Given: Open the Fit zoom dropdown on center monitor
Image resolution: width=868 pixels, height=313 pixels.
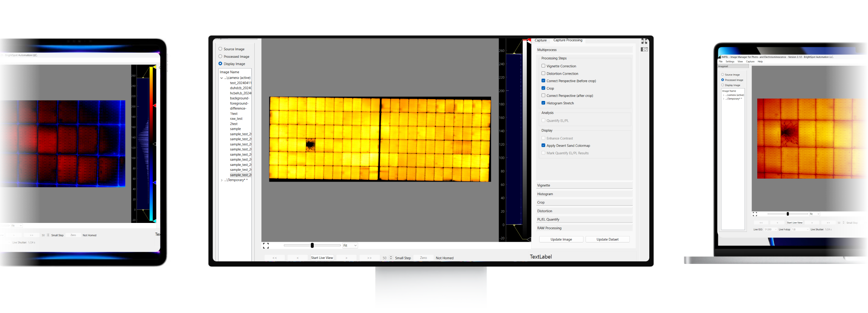Looking at the screenshot, I should (x=350, y=245).
